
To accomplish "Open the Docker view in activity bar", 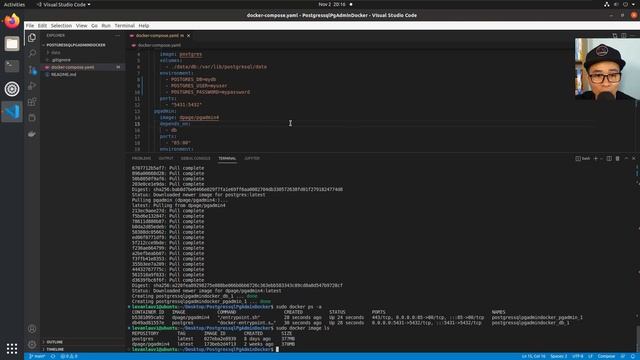I will (32, 134).
